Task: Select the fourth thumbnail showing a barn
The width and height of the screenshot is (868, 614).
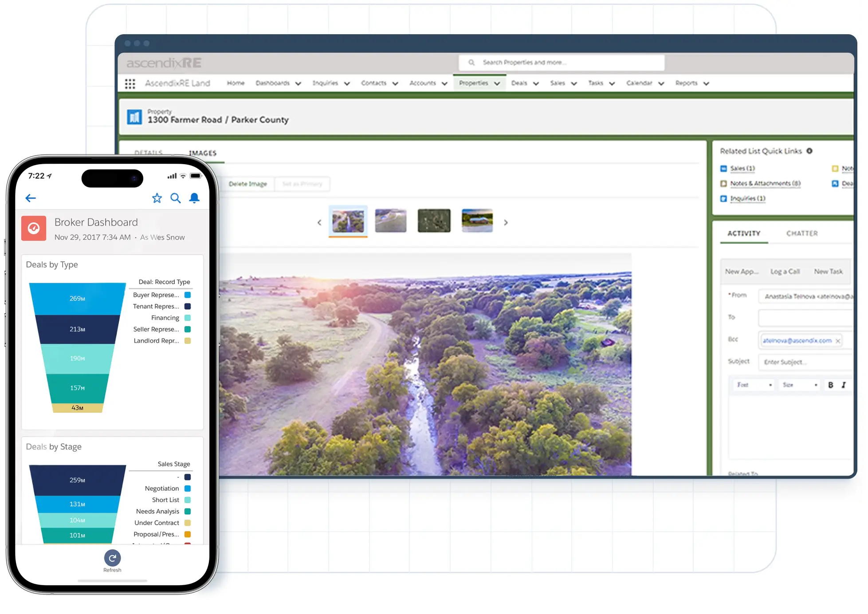Action: (477, 220)
